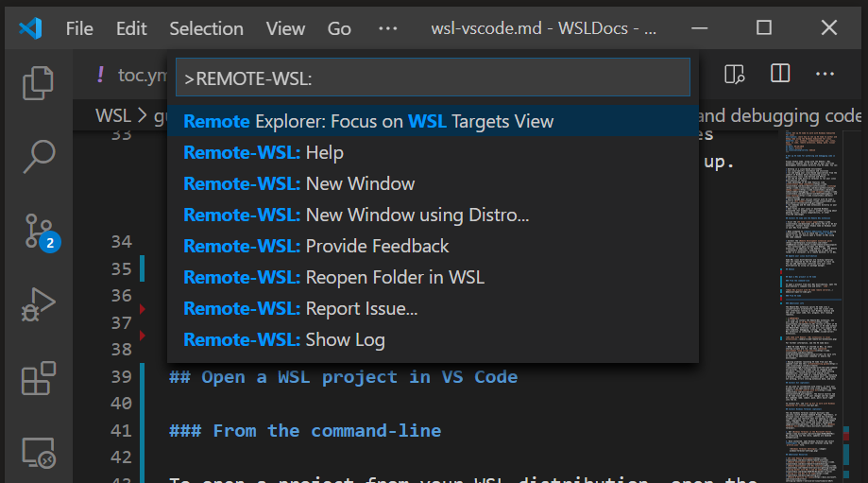Screen dimensions: 868x483
Task: Open the Search view icon
Action: pyautogui.click(x=38, y=157)
